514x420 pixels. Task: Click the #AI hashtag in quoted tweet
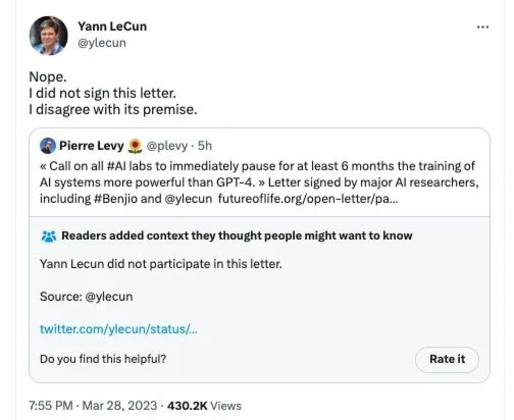tap(116, 166)
